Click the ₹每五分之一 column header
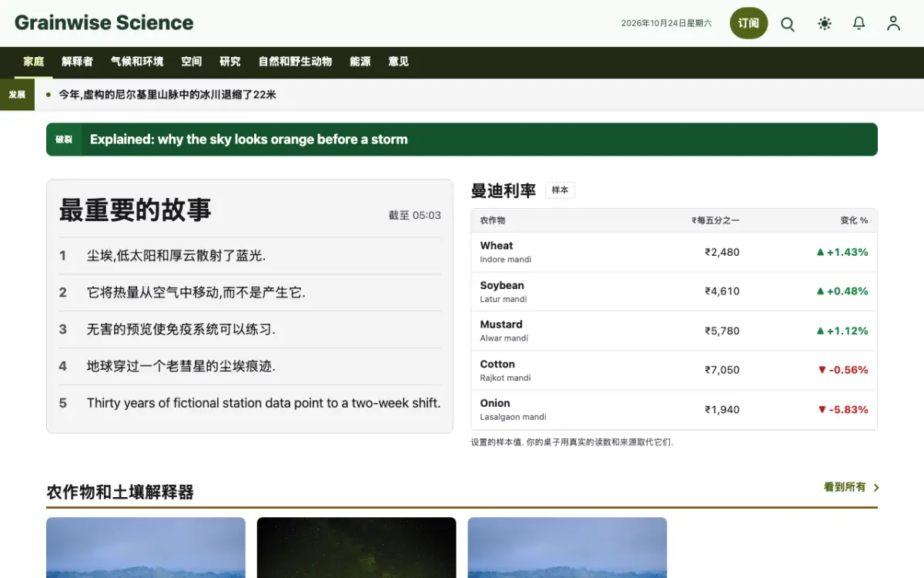Viewport: 924px width, 578px height. [715, 220]
